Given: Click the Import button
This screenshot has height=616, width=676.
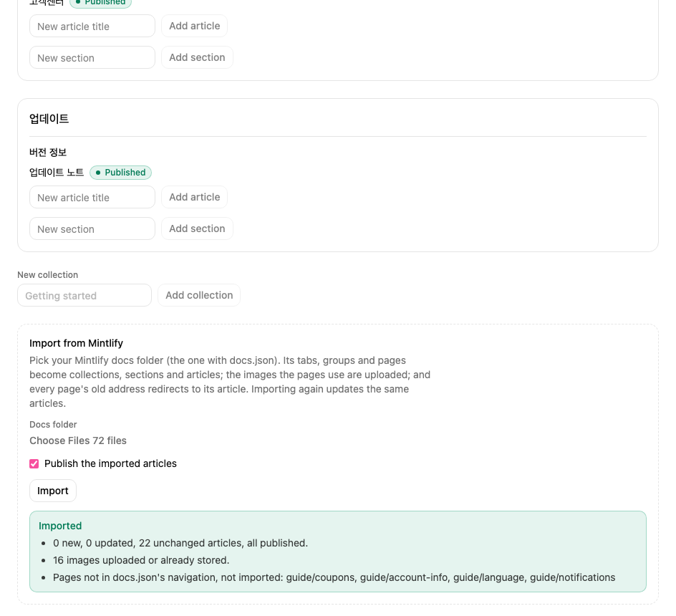Looking at the screenshot, I should coord(53,491).
